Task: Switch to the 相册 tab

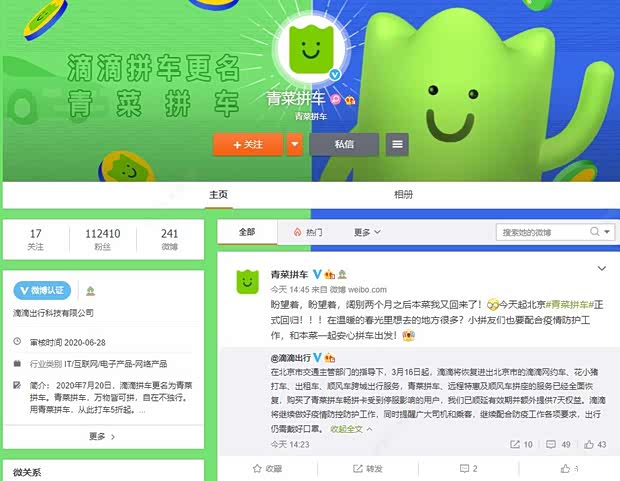Action: pyautogui.click(x=403, y=195)
